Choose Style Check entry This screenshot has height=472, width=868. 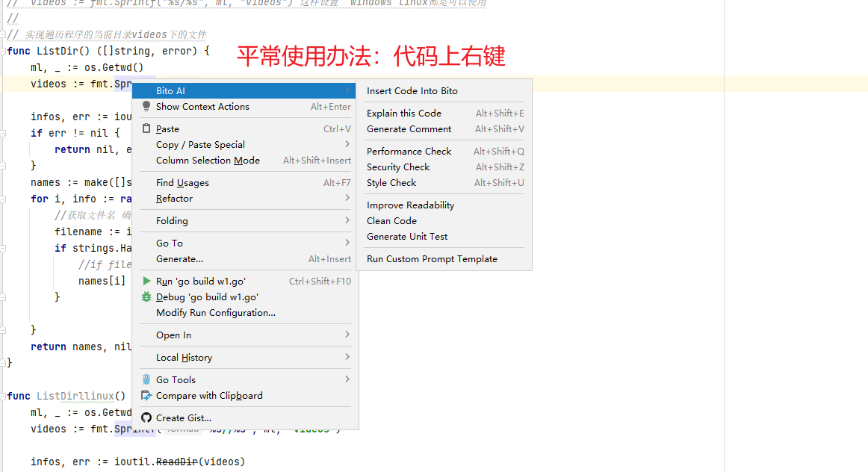tap(444, 183)
